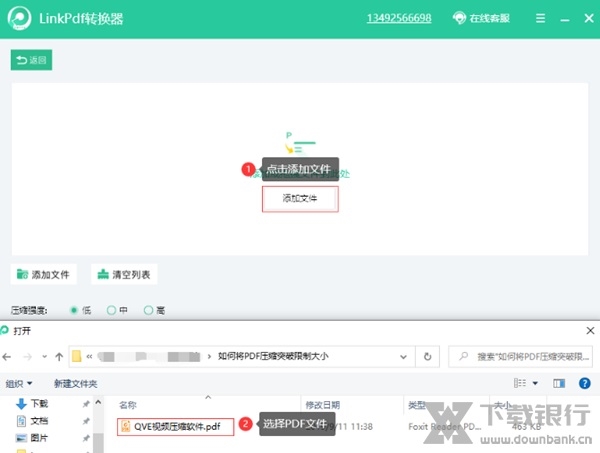Expand the address bar history dropdown

(403, 357)
